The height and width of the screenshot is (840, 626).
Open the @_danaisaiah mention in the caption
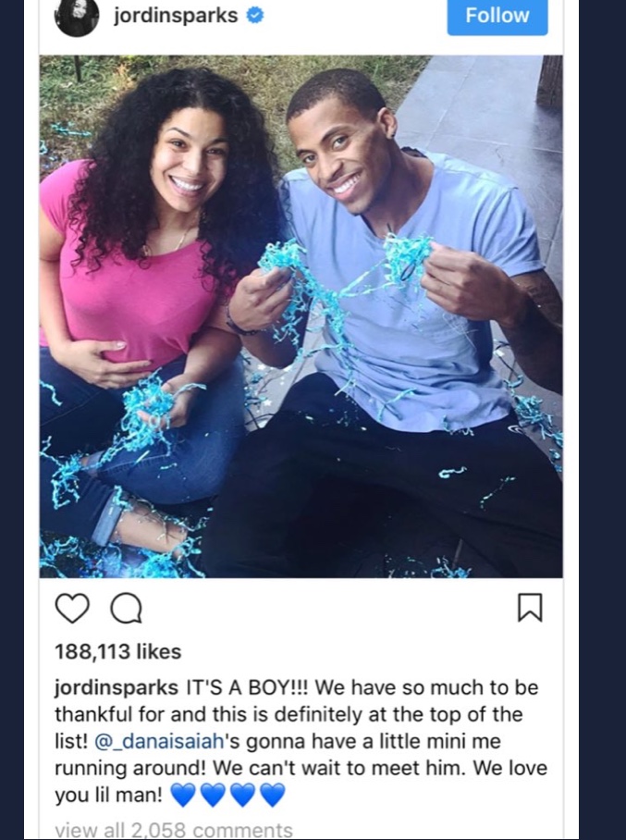[158, 741]
